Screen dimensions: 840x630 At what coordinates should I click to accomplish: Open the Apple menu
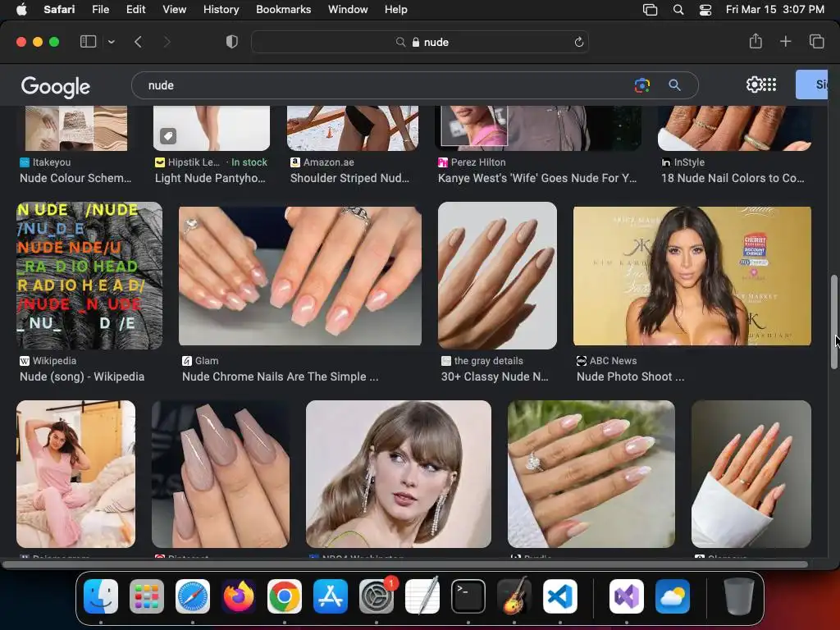[21, 9]
